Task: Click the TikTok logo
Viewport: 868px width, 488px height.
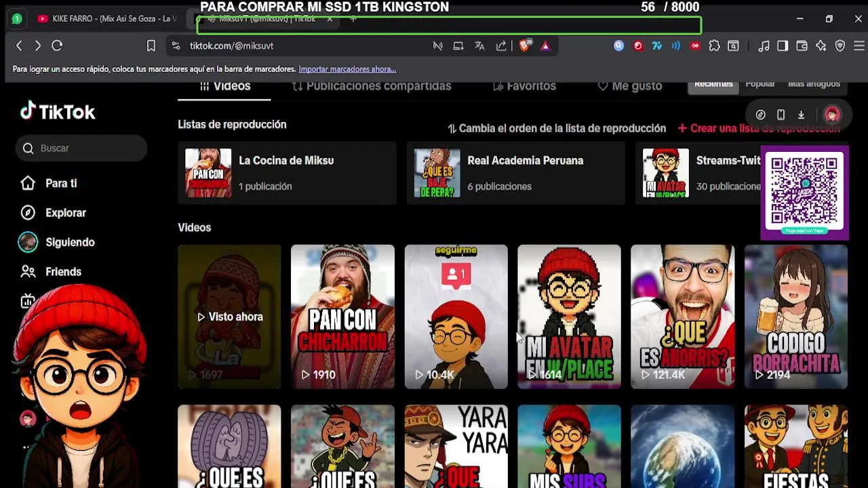Action: 58,112
